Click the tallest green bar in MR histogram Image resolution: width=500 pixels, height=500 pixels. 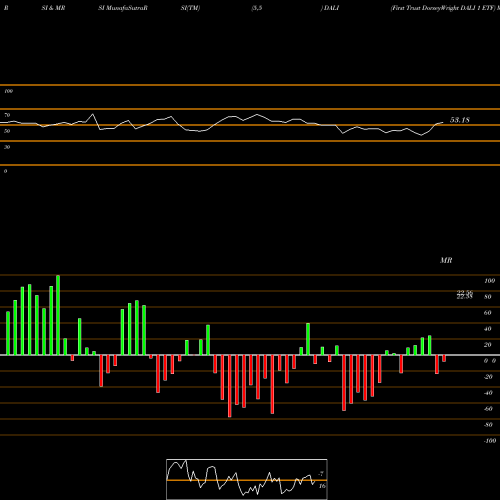[x=58, y=315]
